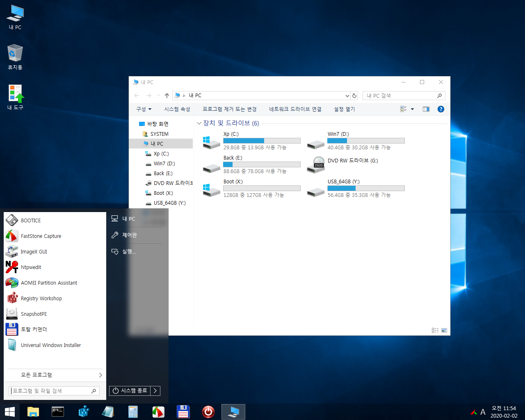The width and height of the screenshot is (525, 420).
Task: Collapse the 장치 및 드라이브 group
Action: pos(199,123)
